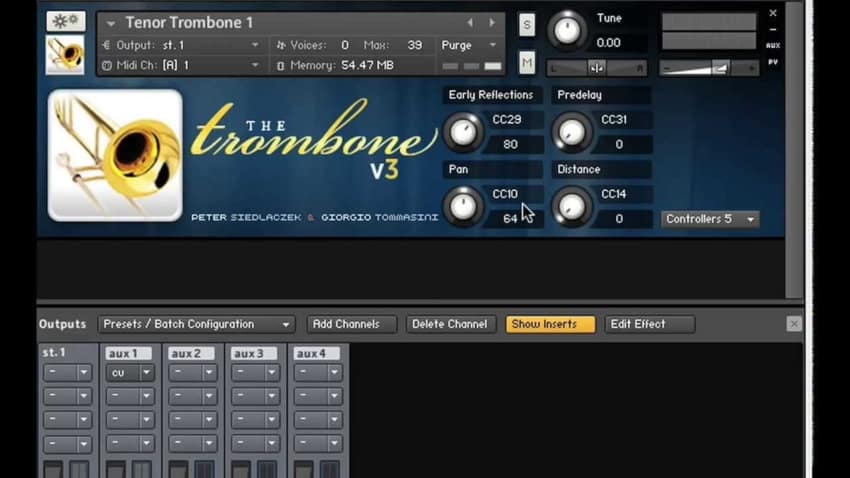Viewport: 850px width, 478px height.
Task: Click the Early Reflections CC29 knob
Action: click(x=462, y=132)
